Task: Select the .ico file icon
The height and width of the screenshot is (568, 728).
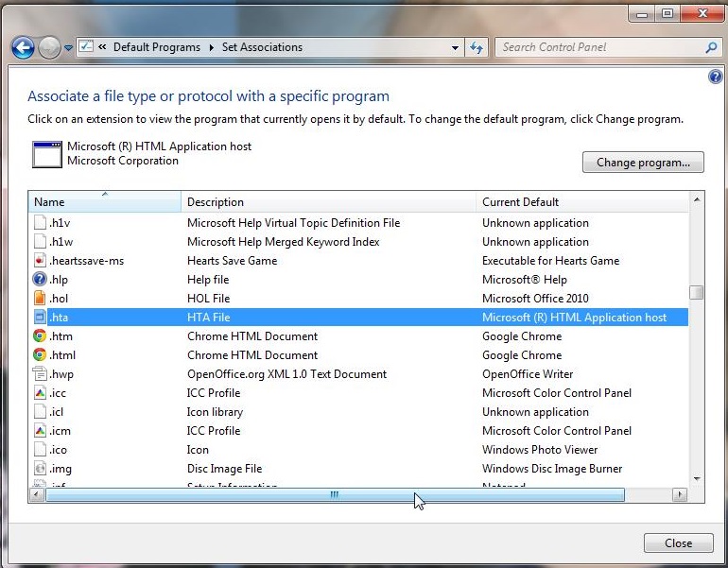Action: click(40, 449)
